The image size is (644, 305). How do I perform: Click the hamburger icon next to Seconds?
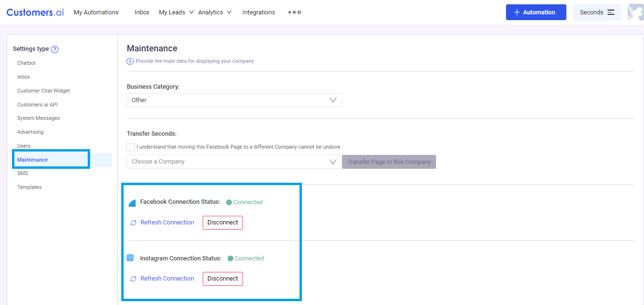pos(611,12)
